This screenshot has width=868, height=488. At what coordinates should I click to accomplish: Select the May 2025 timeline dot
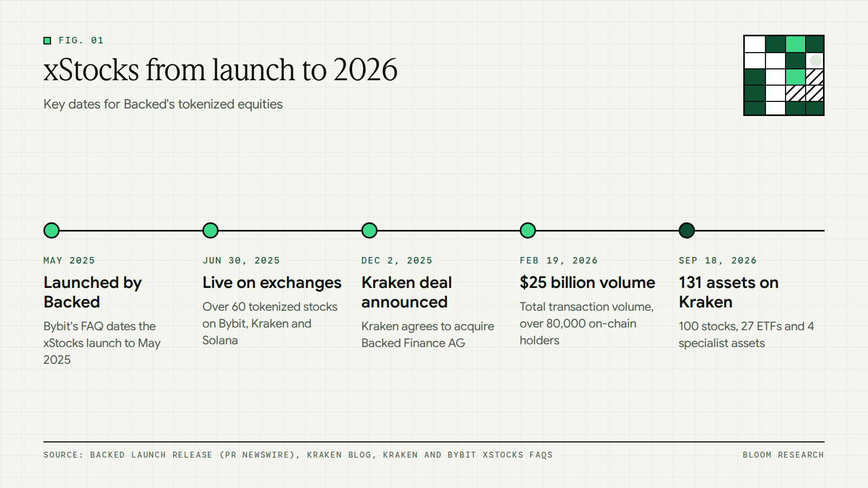pos(52,230)
